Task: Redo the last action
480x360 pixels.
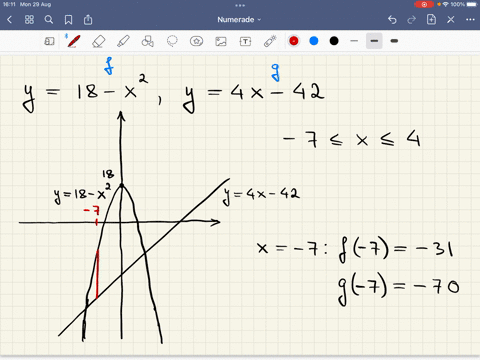Action: [x=412, y=20]
